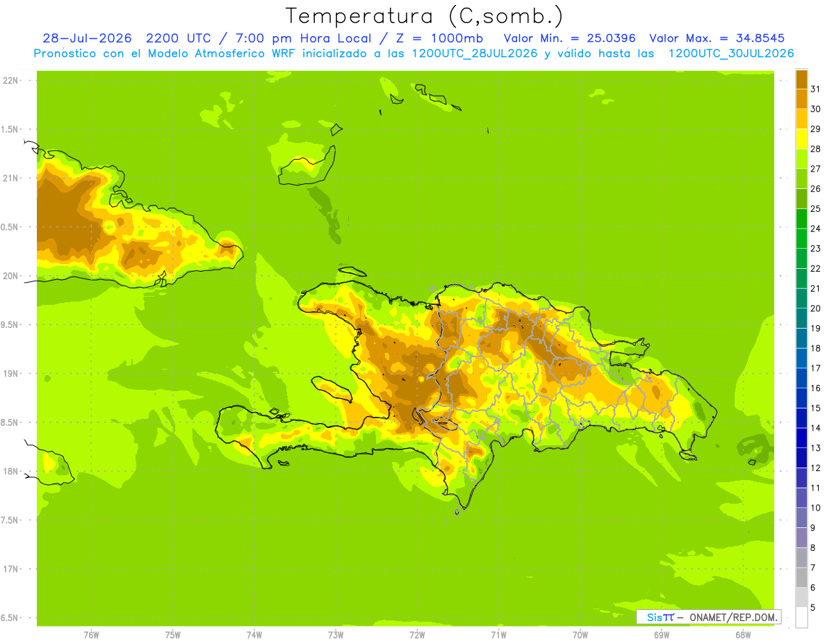Screen dimensions: 834x644
Task: Click legend value '25'
Action: coord(816,209)
